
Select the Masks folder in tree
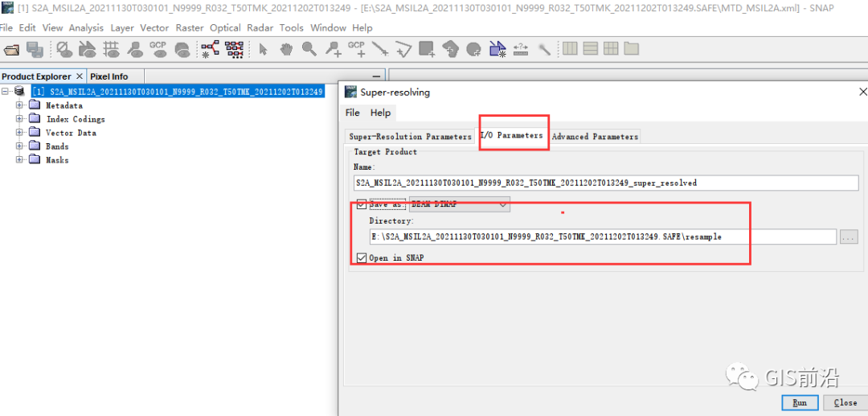pyautogui.click(x=58, y=159)
